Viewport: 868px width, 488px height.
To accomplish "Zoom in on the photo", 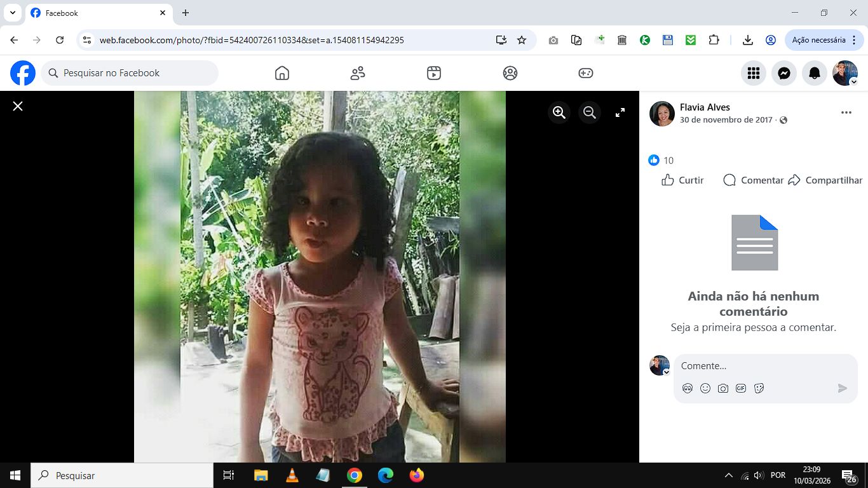I will pos(559,112).
